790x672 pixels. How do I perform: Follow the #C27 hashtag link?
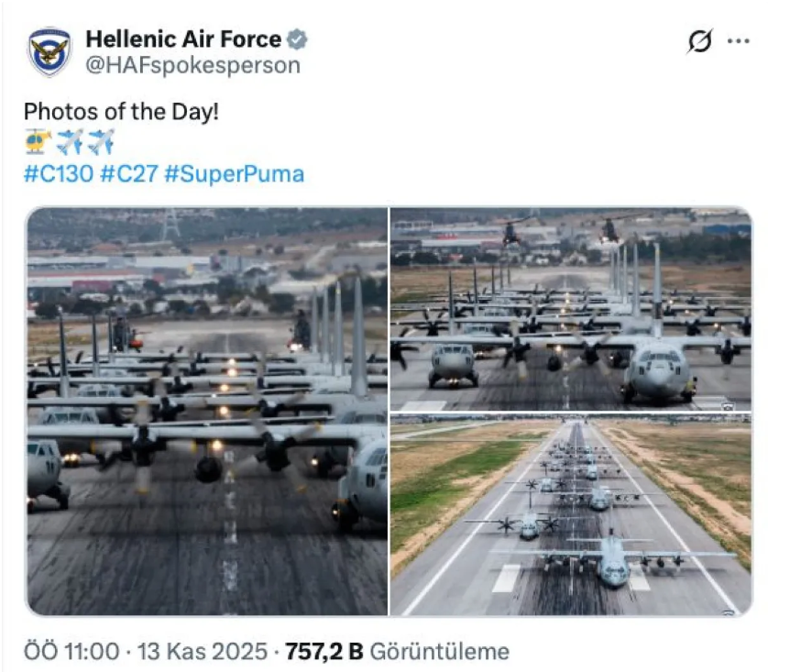click(128, 173)
